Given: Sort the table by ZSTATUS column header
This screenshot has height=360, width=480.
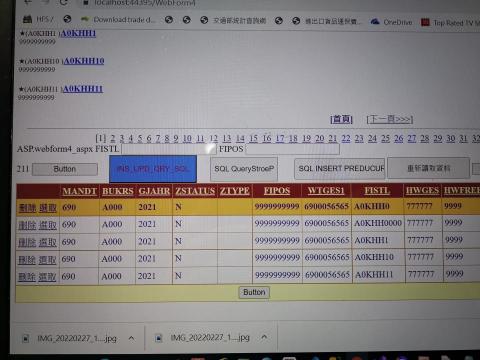Looking at the screenshot, I should [x=195, y=191].
